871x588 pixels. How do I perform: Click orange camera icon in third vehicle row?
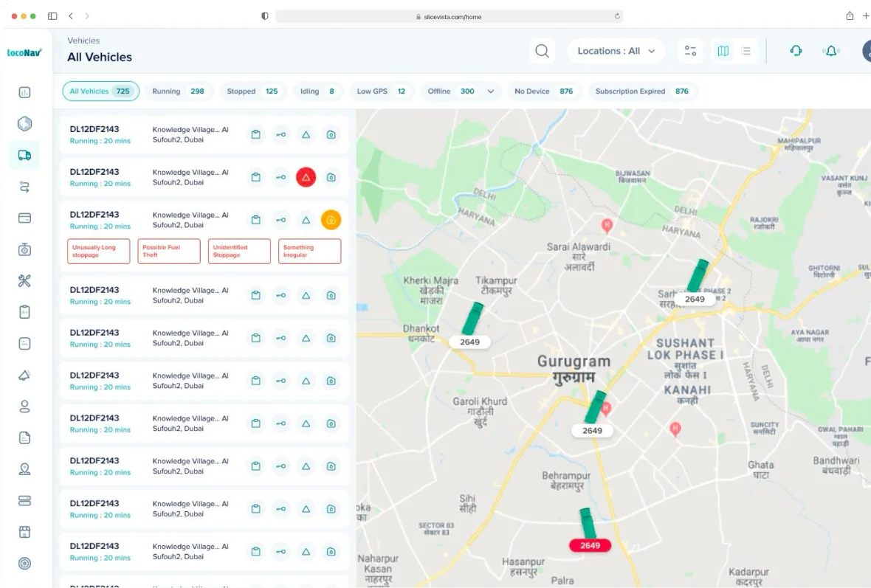point(331,221)
